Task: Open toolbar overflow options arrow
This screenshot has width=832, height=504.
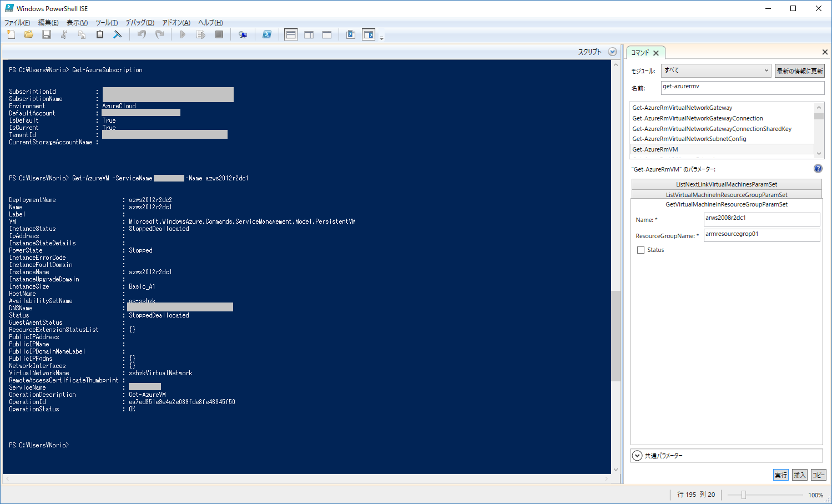Action: tap(382, 38)
